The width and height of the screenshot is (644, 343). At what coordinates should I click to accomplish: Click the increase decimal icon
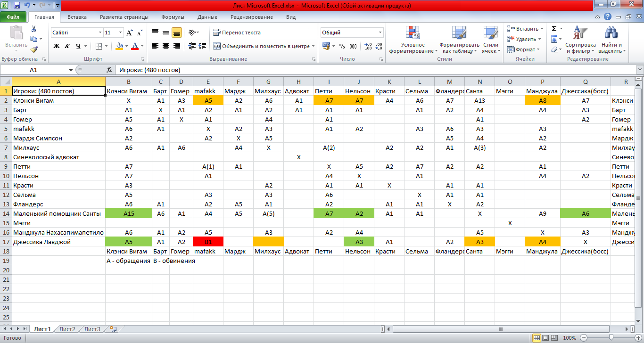tap(368, 46)
